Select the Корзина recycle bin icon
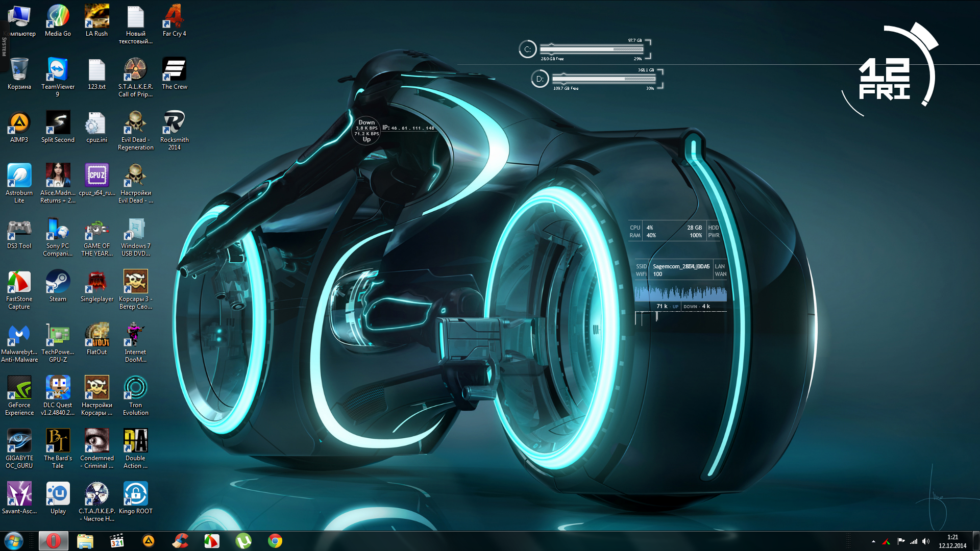 [19, 74]
